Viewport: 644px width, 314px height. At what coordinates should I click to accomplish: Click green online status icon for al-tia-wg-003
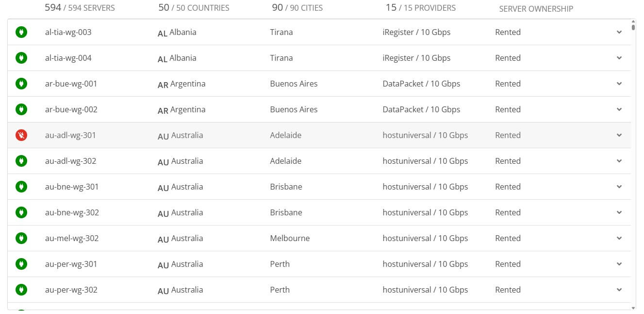coord(21,32)
